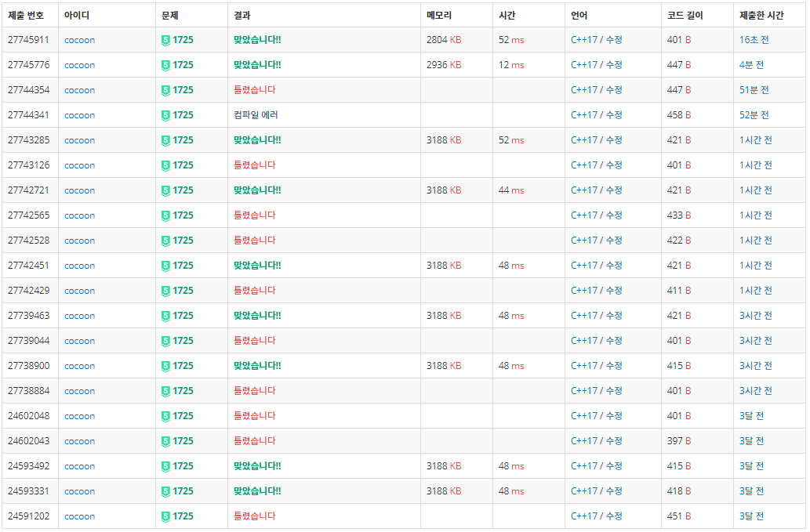The width and height of the screenshot is (810, 532).
Task: Open problem 1725 link in row 27742721
Action: (183, 190)
